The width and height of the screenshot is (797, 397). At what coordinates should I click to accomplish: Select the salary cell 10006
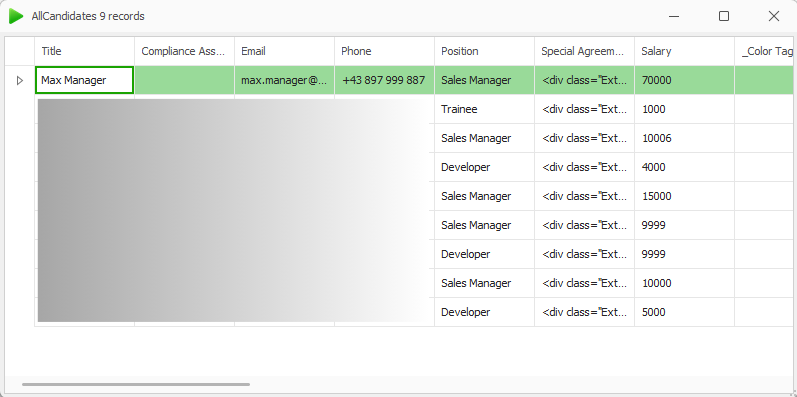coord(685,138)
